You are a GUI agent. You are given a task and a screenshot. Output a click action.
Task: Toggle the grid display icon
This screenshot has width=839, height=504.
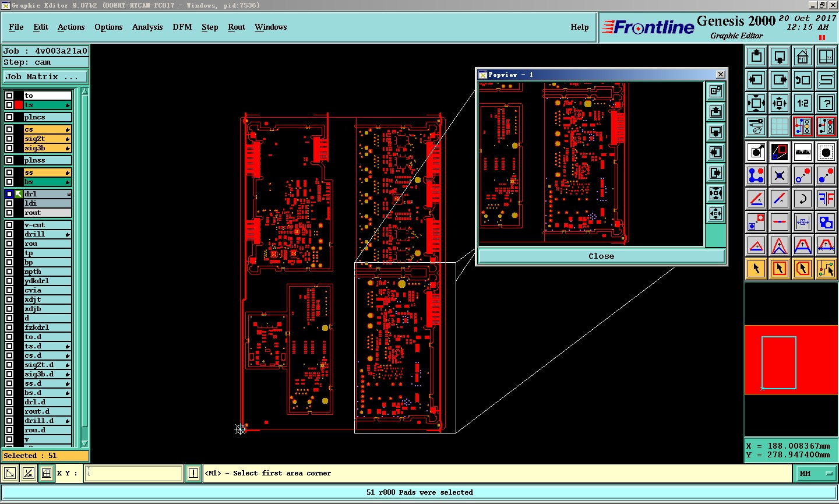pos(780,126)
